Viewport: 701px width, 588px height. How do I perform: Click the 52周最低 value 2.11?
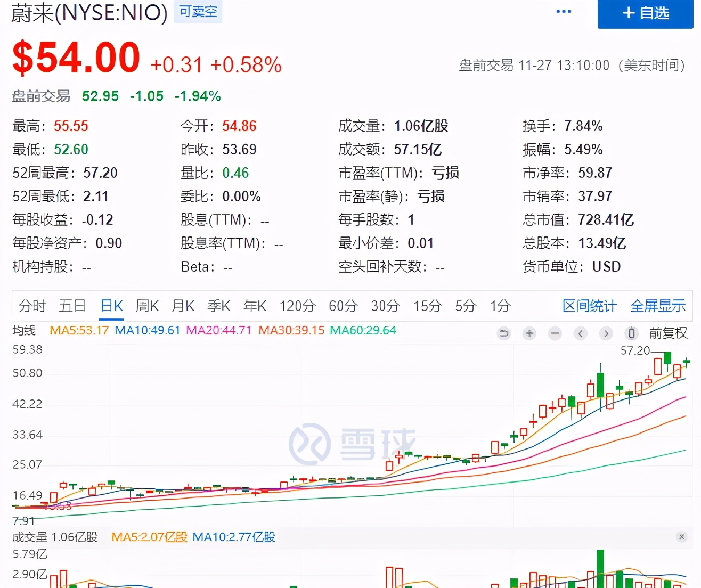[96, 196]
